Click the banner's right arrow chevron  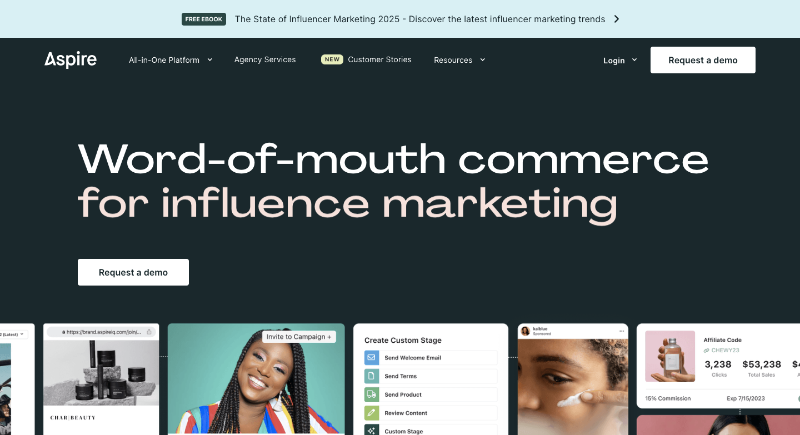click(616, 19)
